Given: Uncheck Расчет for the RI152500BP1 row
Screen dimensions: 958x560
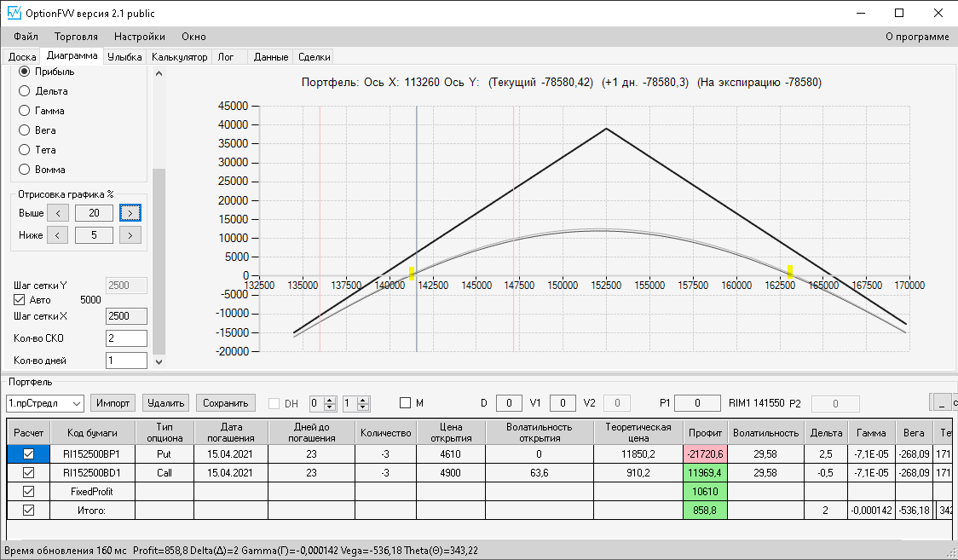Looking at the screenshot, I should [29, 454].
